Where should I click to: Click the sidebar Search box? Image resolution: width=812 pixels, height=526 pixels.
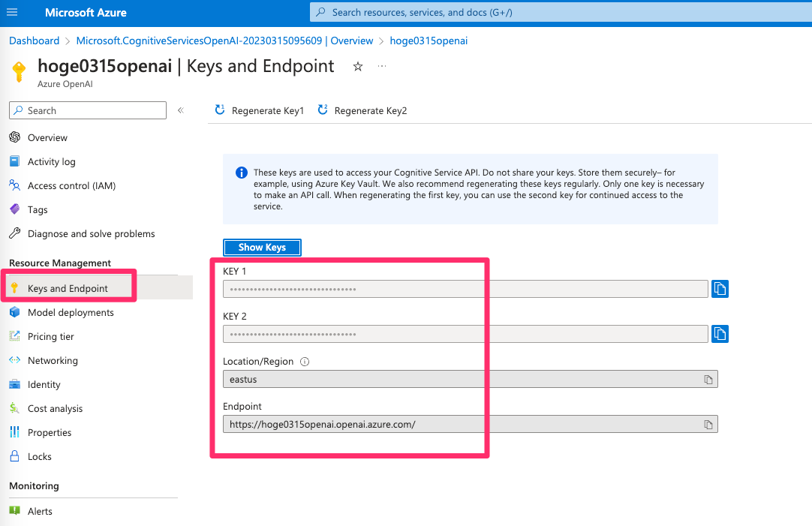coord(88,110)
